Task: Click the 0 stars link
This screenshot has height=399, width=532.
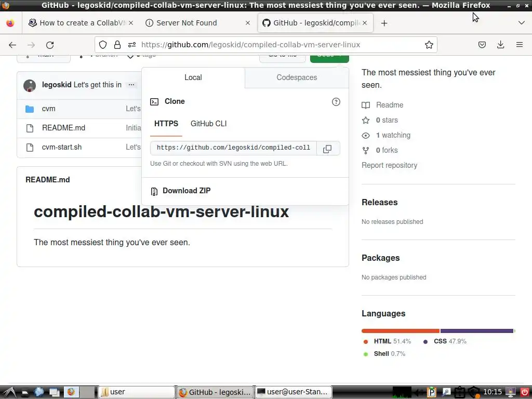Action: (387, 120)
